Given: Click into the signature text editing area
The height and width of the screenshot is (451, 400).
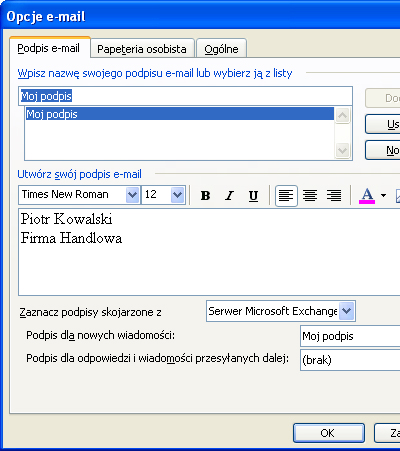Looking at the screenshot, I should pyautogui.click(x=209, y=252).
